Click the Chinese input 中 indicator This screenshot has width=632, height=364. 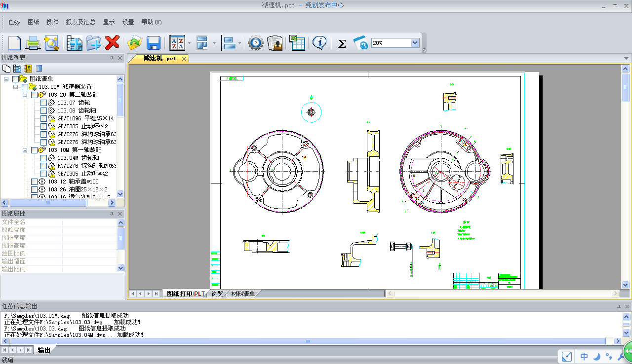(584, 356)
